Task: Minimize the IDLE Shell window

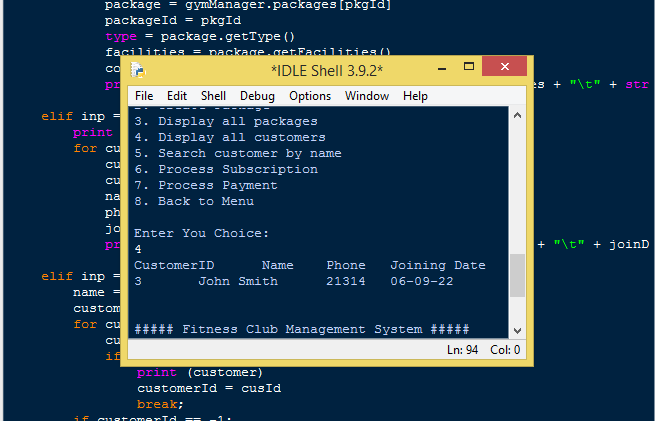Action: [442, 68]
